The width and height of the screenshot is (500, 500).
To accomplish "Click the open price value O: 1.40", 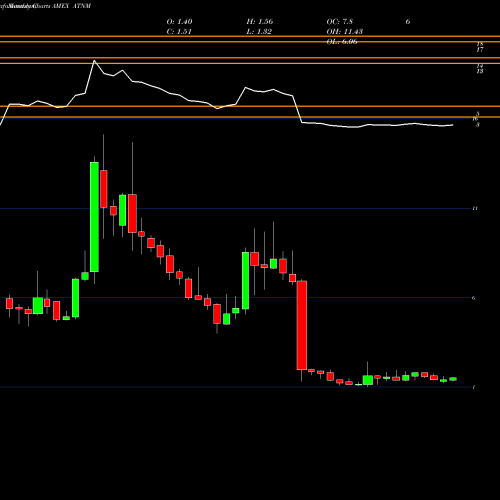I will [x=179, y=22].
